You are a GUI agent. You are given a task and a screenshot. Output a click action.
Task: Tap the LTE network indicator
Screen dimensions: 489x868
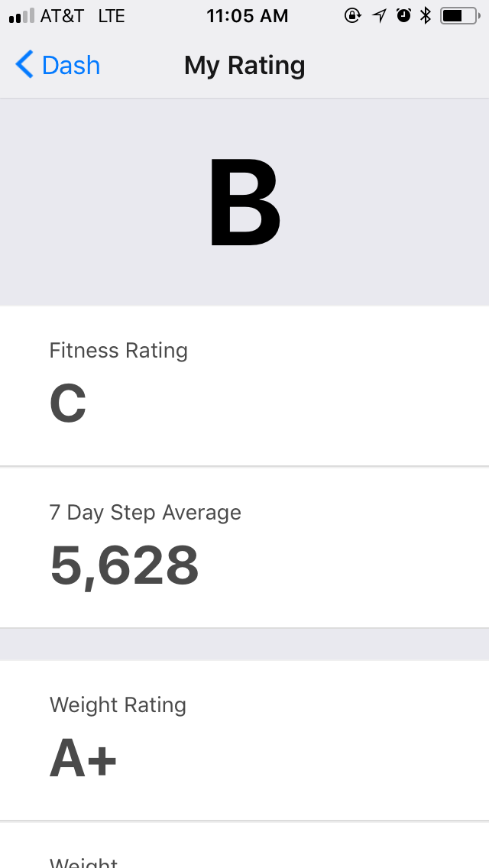click(x=112, y=16)
